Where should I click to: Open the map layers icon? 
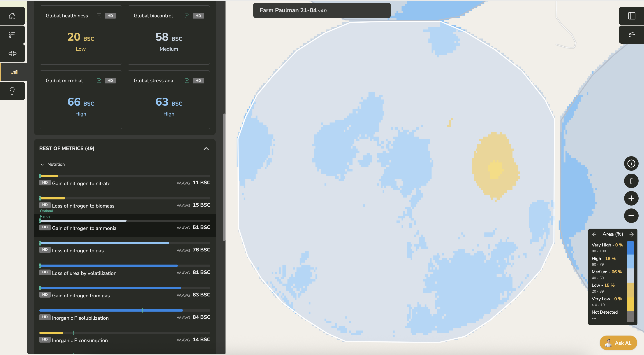click(632, 35)
